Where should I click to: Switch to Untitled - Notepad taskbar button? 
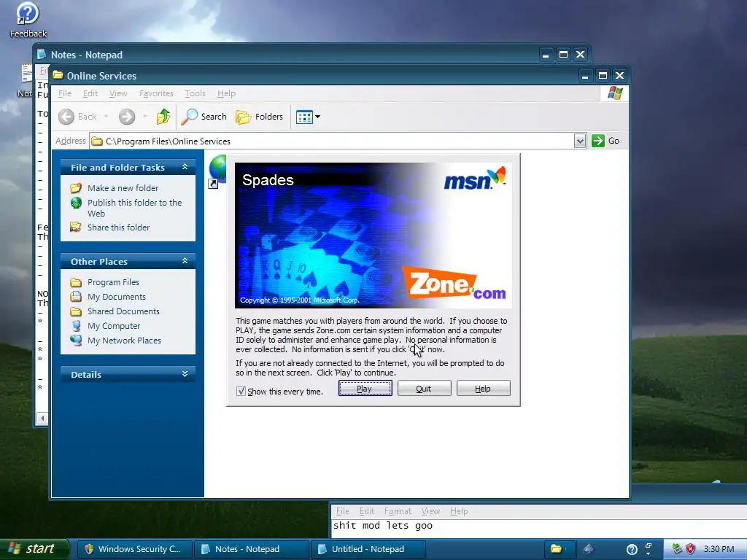coord(368,549)
